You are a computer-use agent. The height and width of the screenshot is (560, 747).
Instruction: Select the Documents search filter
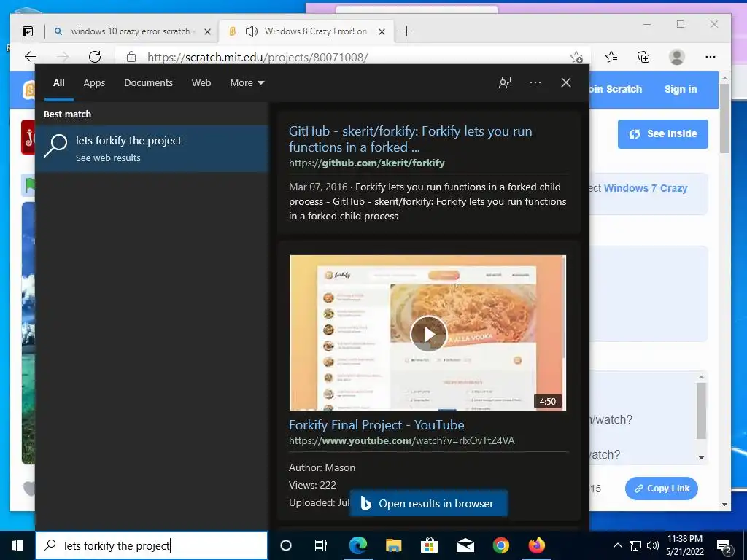pos(148,83)
